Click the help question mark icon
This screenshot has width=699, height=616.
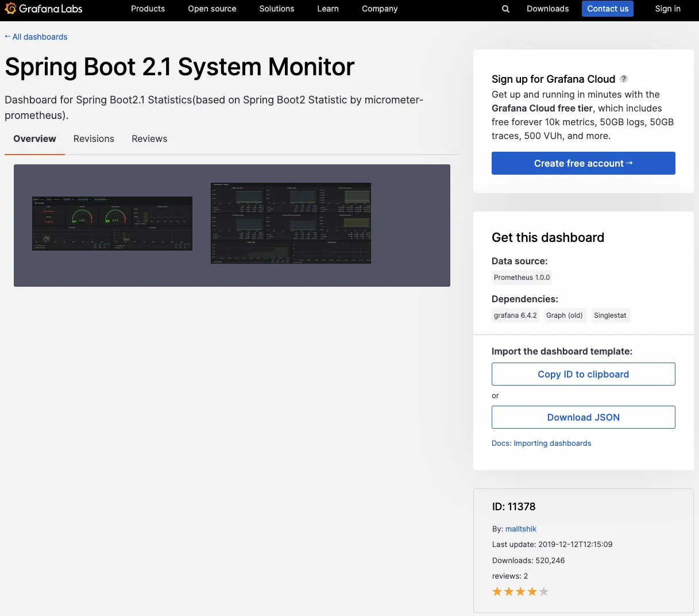tap(624, 79)
